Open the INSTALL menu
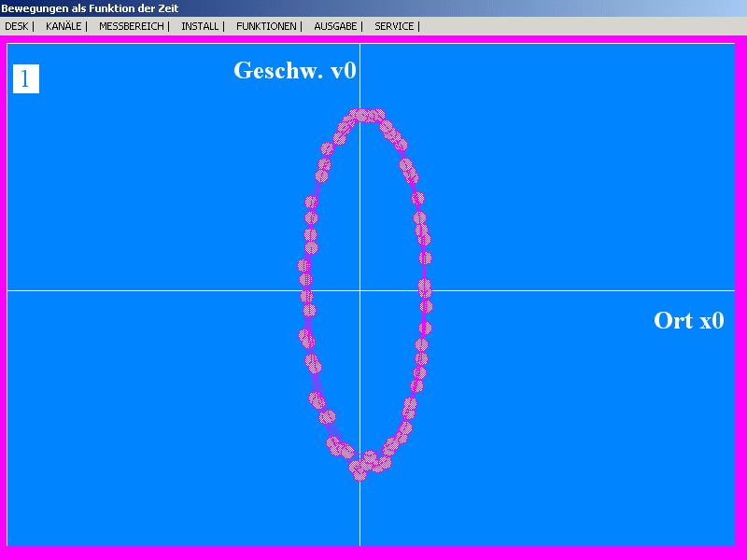Screen dimensions: 747x560 click(x=200, y=26)
